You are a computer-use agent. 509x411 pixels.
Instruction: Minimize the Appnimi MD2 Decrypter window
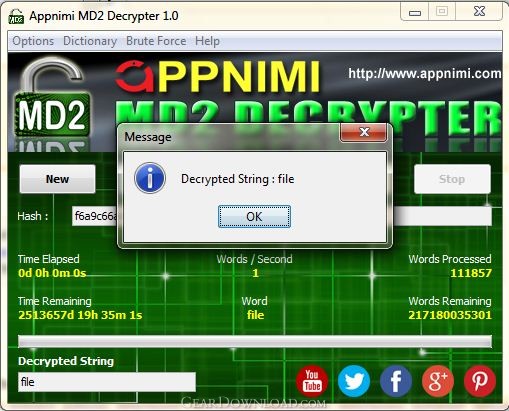(x=415, y=13)
